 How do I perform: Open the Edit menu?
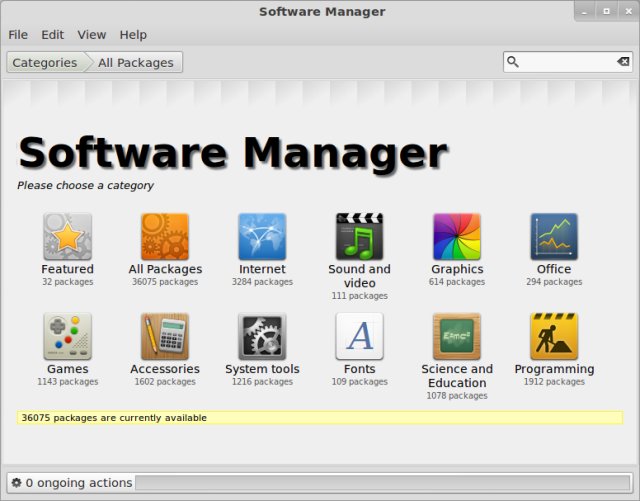point(52,35)
